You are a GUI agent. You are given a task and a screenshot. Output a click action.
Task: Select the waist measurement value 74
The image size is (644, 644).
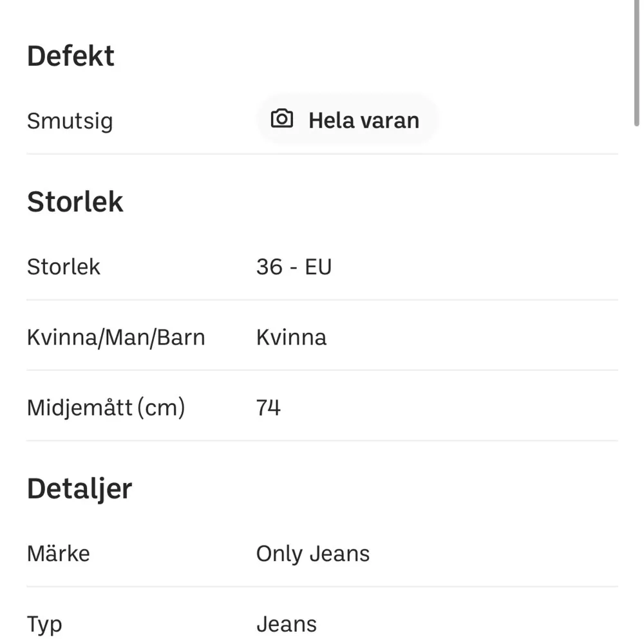click(x=269, y=406)
